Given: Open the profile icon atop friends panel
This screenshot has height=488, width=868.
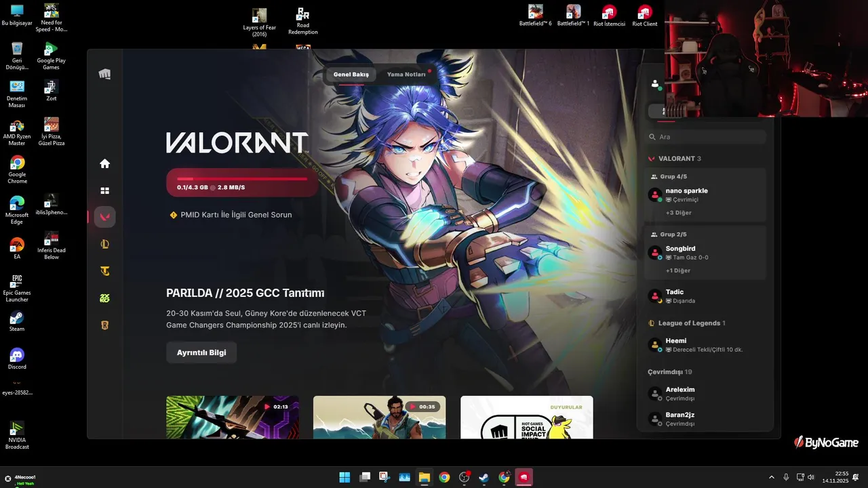Looking at the screenshot, I should (x=655, y=84).
